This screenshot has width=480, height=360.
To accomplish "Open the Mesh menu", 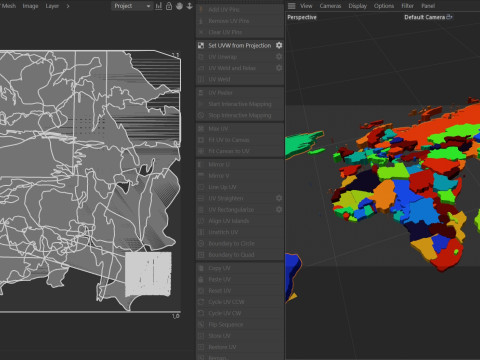I will click(x=8, y=6).
